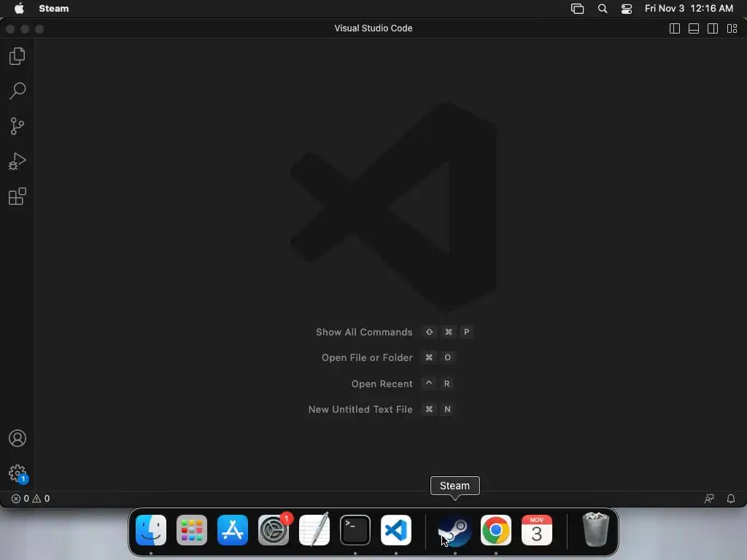The image size is (747, 560).
Task: Click the date and time in menu bar
Action: click(689, 9)
